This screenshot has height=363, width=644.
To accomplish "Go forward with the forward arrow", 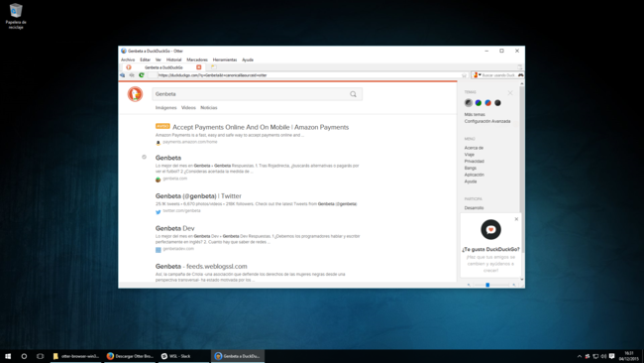I will click(132, 75).
